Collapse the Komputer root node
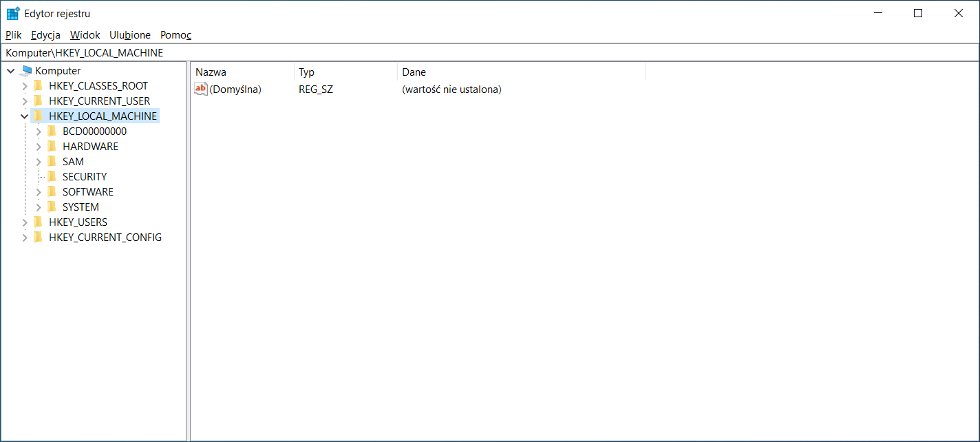This screenshot has width=980, height=442. click(11, 71)
